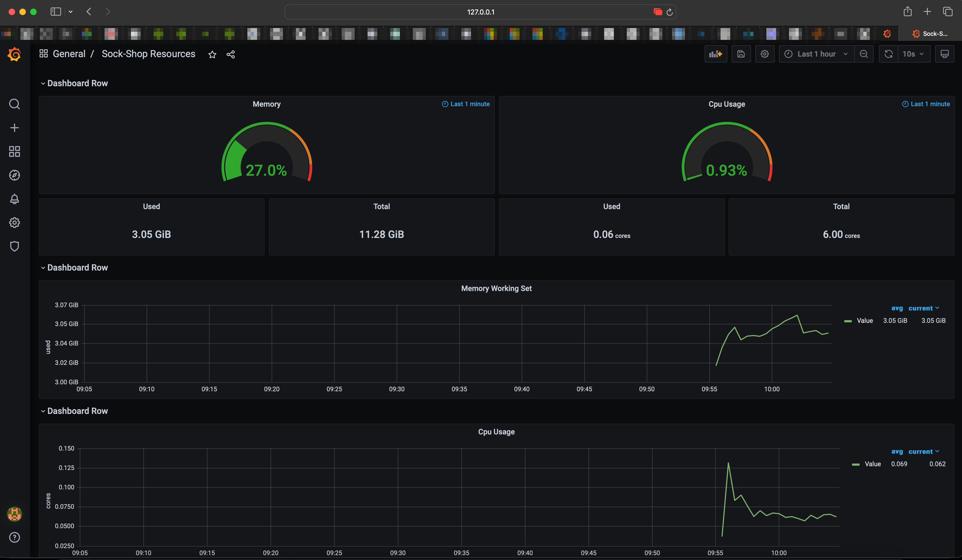Toggle the Cpu Usage graph Value series
962x560 pixels.
pyautogui.click(x=872, y=464)
